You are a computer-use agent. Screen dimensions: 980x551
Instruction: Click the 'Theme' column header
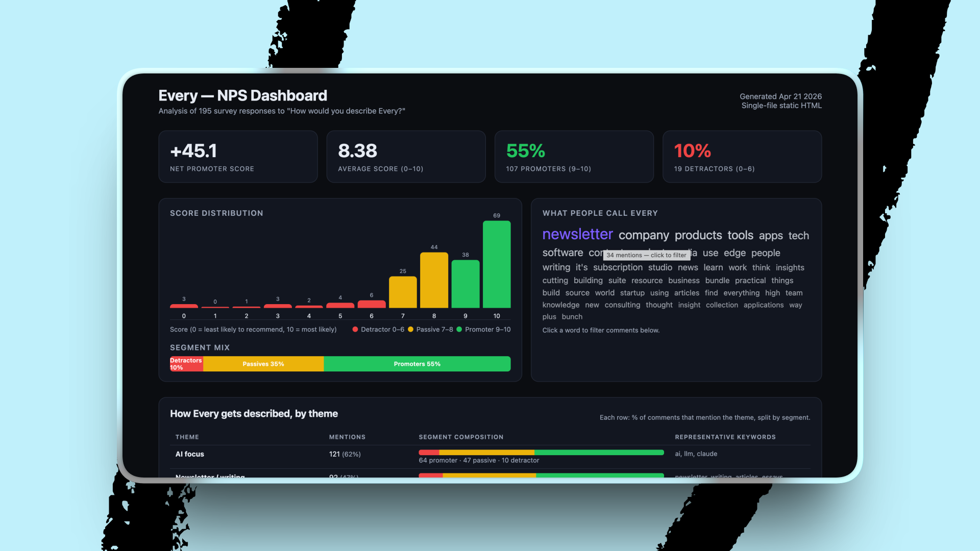(187, 437)
